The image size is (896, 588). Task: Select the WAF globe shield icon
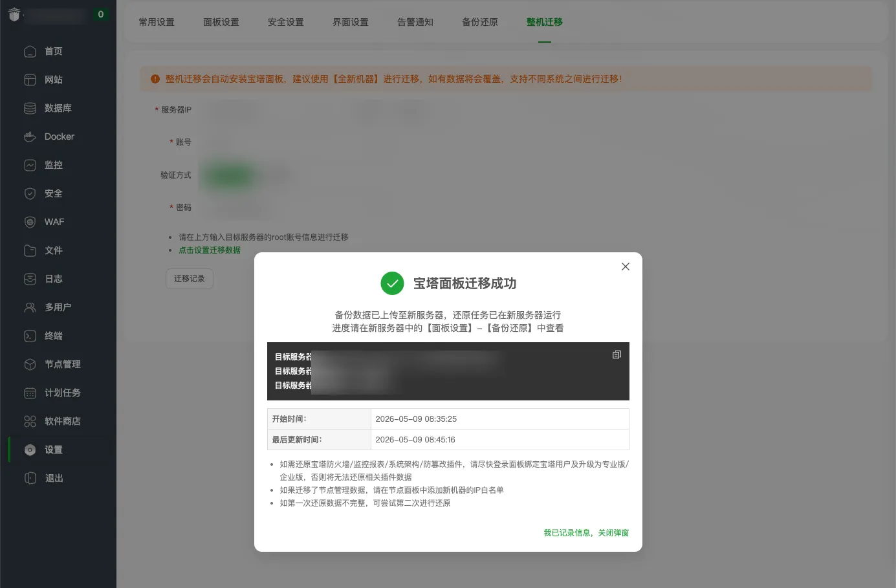click(x=30, y=222)
